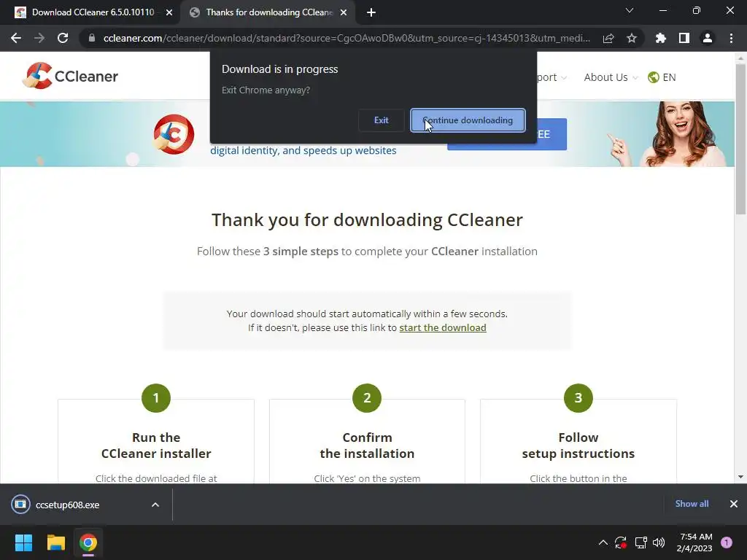Viewport: 747px width, 560px height.
Task: Open the notification badge in the taskbar
Action: [727, 542]
